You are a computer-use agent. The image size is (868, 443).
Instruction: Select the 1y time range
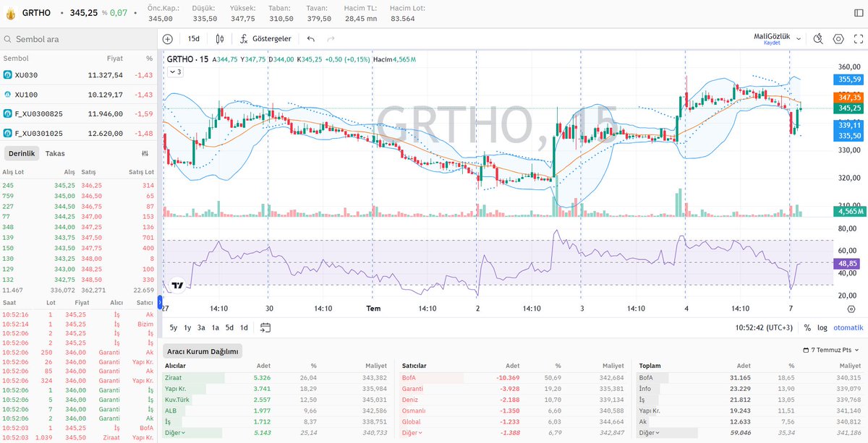(188, 327)
